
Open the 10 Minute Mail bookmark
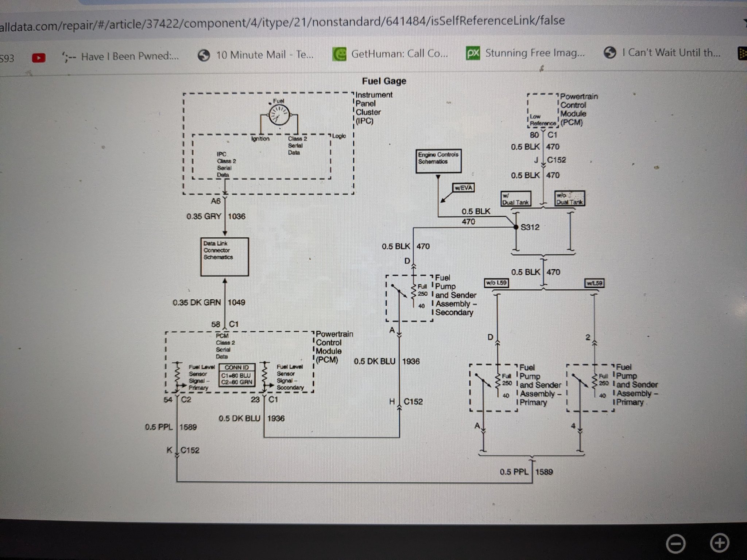click(264, 55)
